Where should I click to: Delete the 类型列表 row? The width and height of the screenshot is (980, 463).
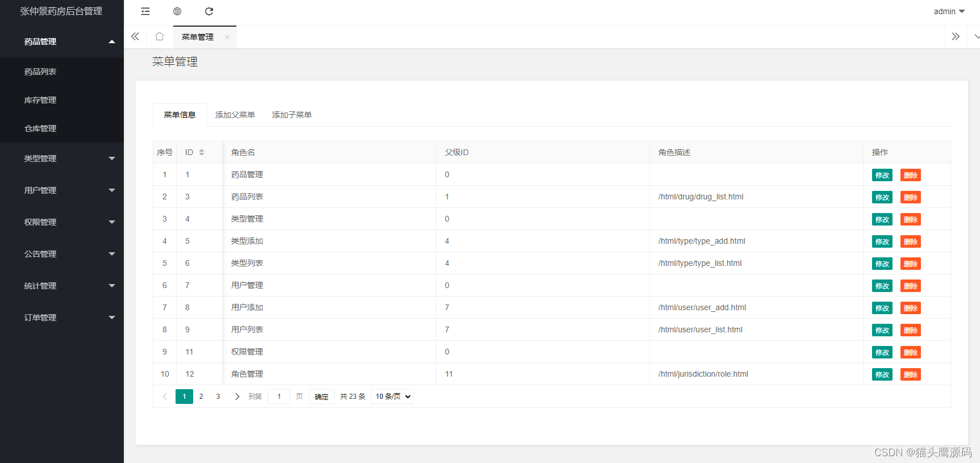coord(911,264)
